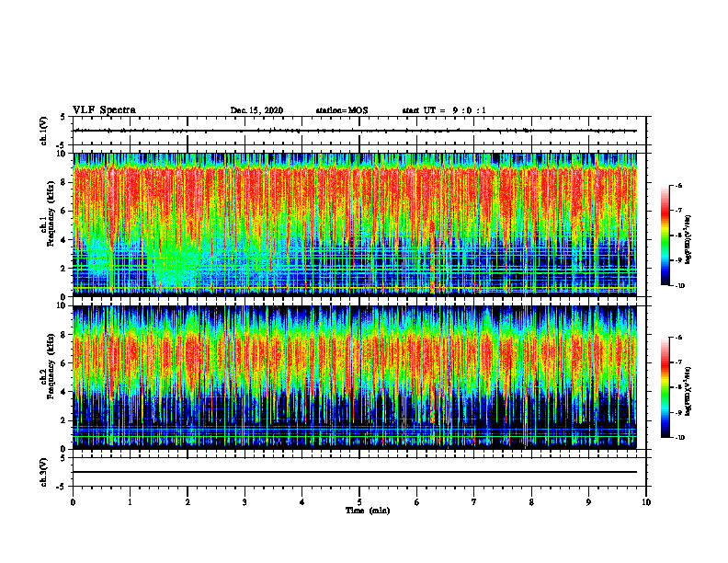This screenshot has height=563, width=728.
Task: Click the "7" tick on the time axis
Action: point(474,502)
